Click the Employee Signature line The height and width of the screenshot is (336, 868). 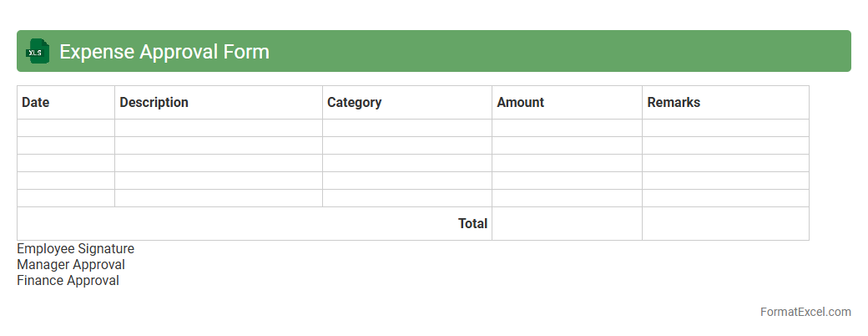click(x=76, y=249)
